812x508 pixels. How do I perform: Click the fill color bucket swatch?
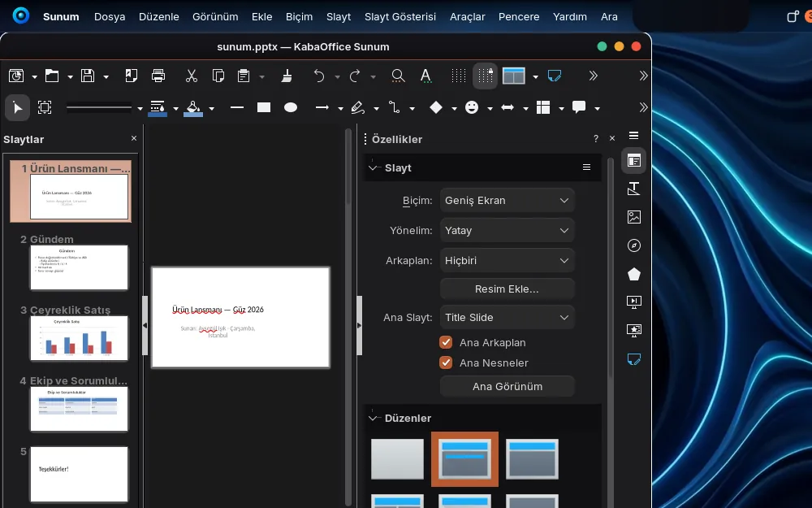(x=193, y=108)
